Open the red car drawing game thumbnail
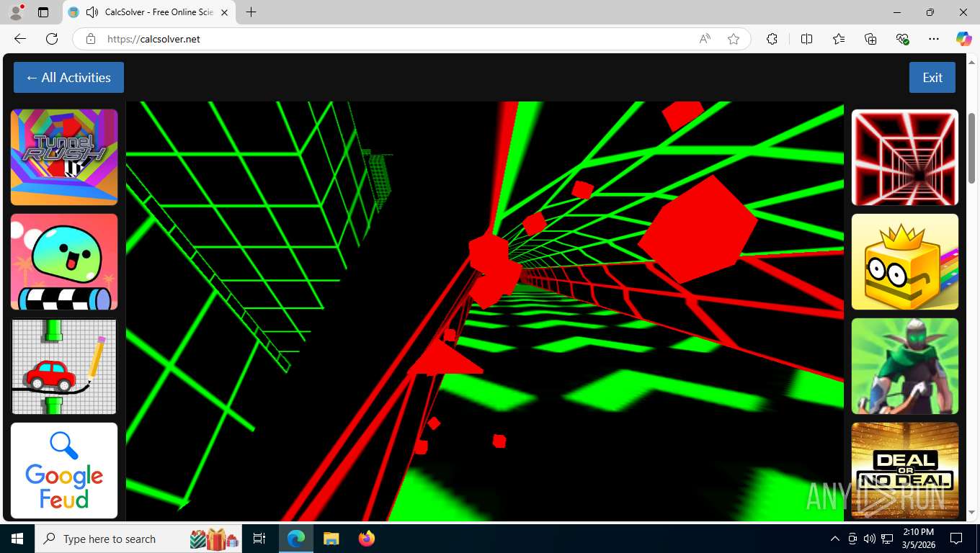 (x=64, y=367)
